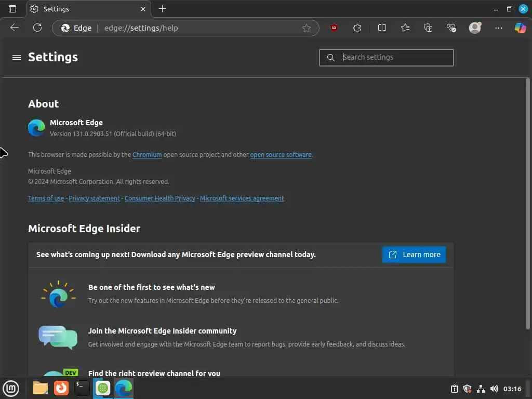Viewport: 532px width, 399px height.
Task: Open the Copilot sidebar icon
Action: click(520, 28)
